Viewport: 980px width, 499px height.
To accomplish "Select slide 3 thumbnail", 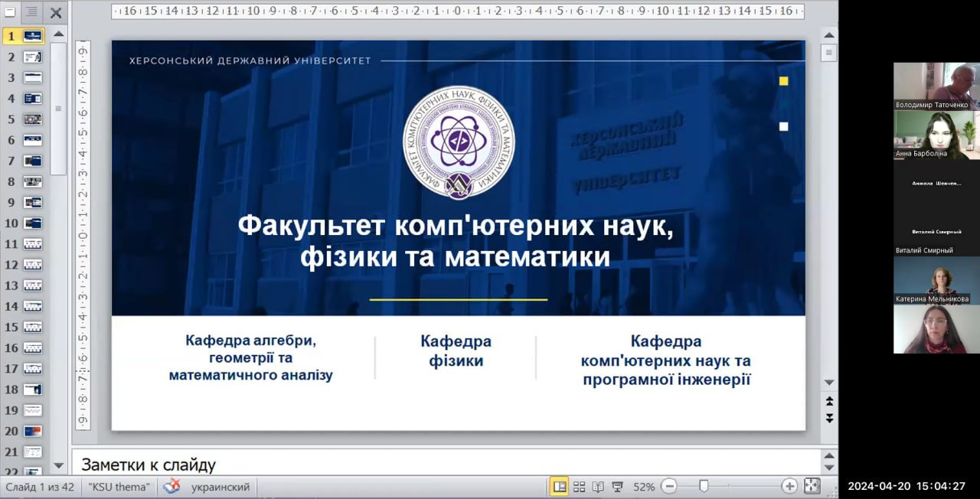I will coord(32,77).
